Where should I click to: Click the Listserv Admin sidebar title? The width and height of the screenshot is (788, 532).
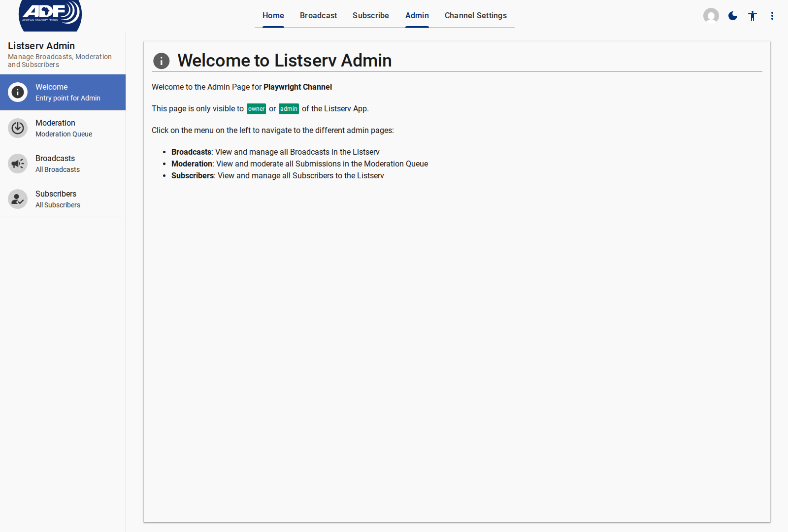41,46
